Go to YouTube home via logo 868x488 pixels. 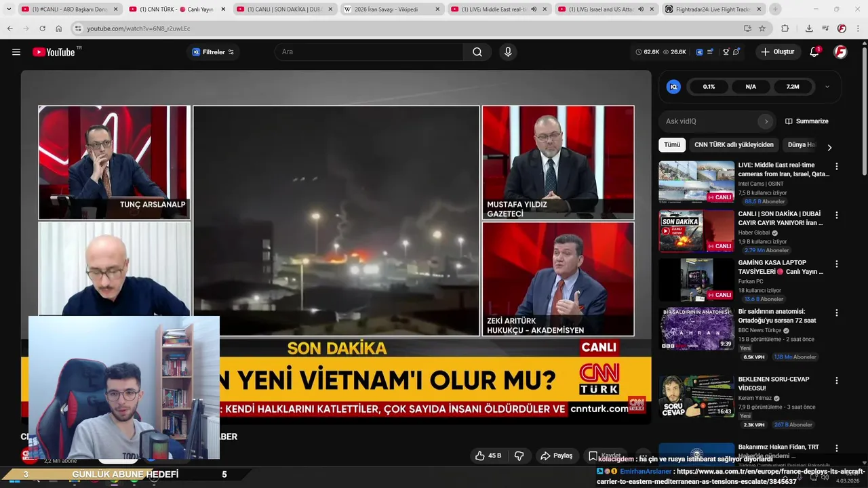coord(54,52)
